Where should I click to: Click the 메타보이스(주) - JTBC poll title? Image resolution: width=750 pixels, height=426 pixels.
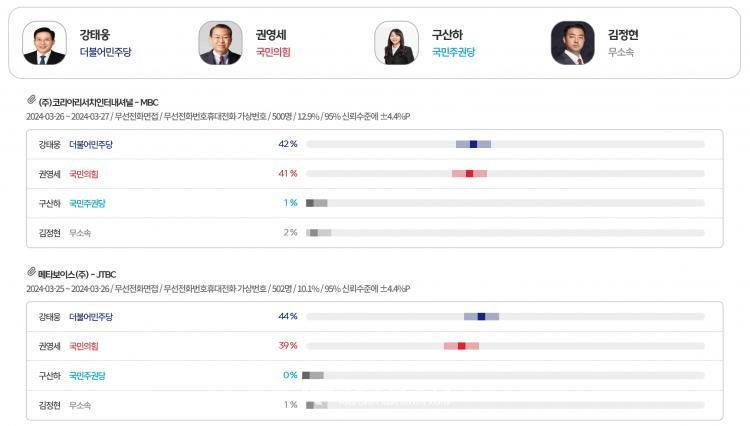77,274
